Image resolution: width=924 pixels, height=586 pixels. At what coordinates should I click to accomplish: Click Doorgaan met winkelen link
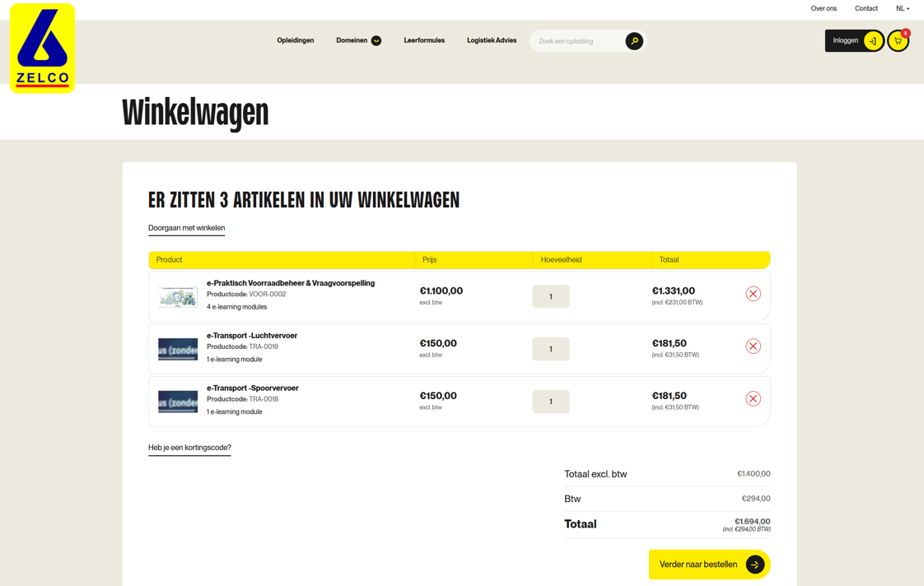[x=186, y=229]
